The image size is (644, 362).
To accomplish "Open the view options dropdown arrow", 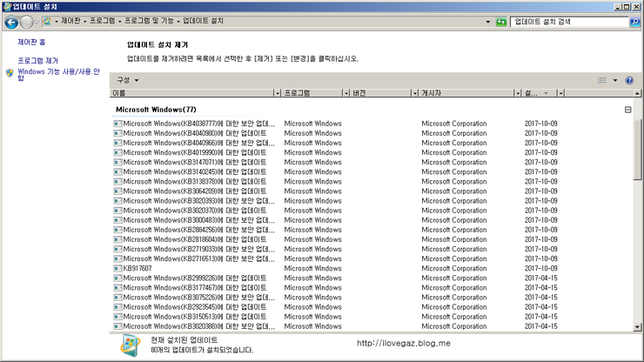I will [x=614, y=80].
